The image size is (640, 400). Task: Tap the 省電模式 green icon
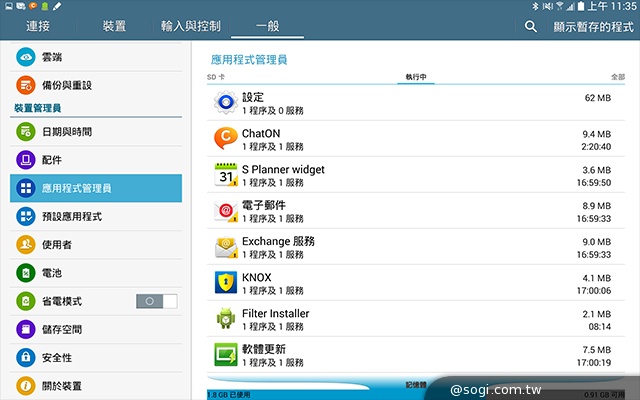click(26, 301)
